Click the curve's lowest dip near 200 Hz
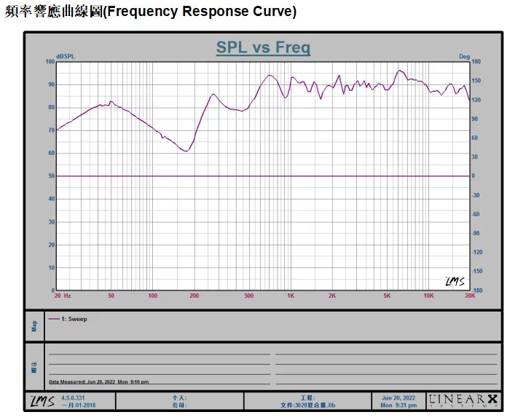This screenshot has height=420, width=510. click(x=187, y=151)
